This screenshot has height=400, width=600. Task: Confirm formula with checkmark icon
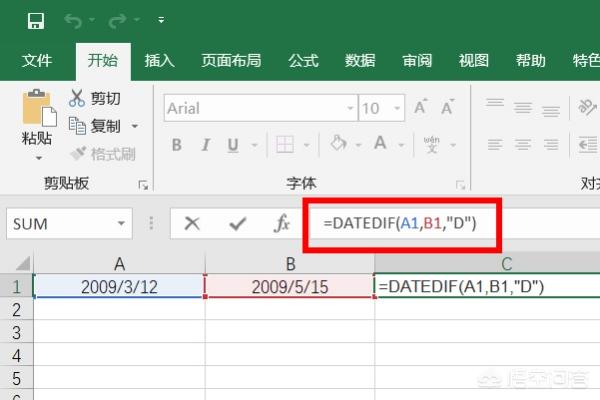coord(238,224)
